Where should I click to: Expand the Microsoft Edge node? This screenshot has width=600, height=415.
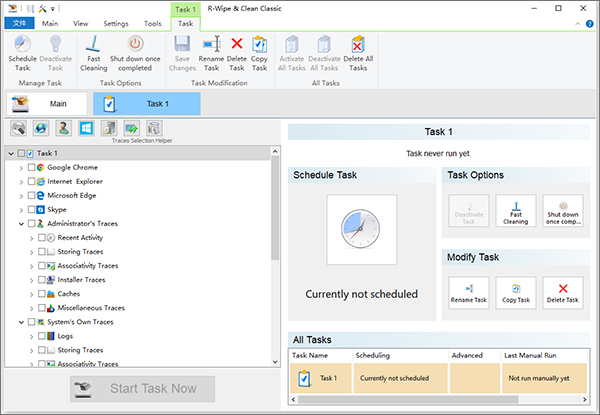click(21, 196)
